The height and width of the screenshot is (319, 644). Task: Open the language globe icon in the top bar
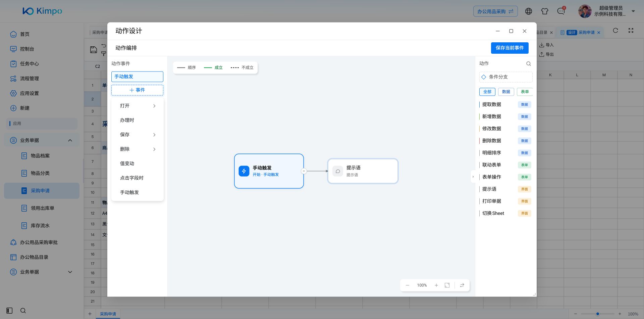click(529, 11)
